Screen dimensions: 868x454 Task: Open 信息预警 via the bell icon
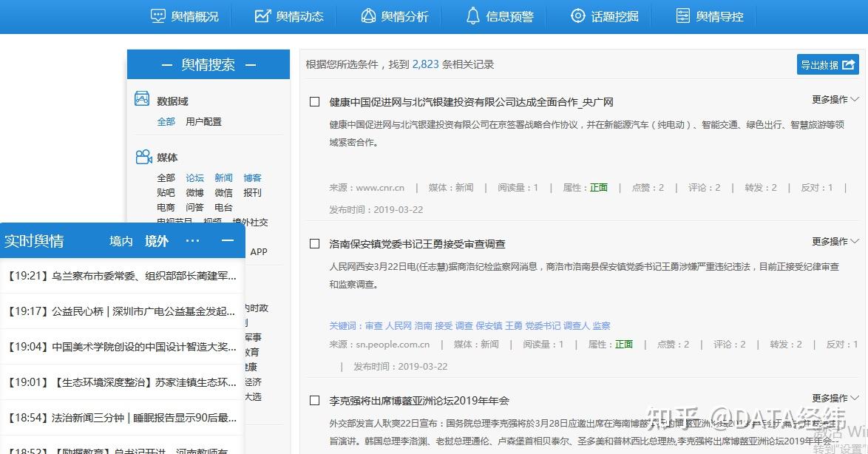tap(472, 16)
